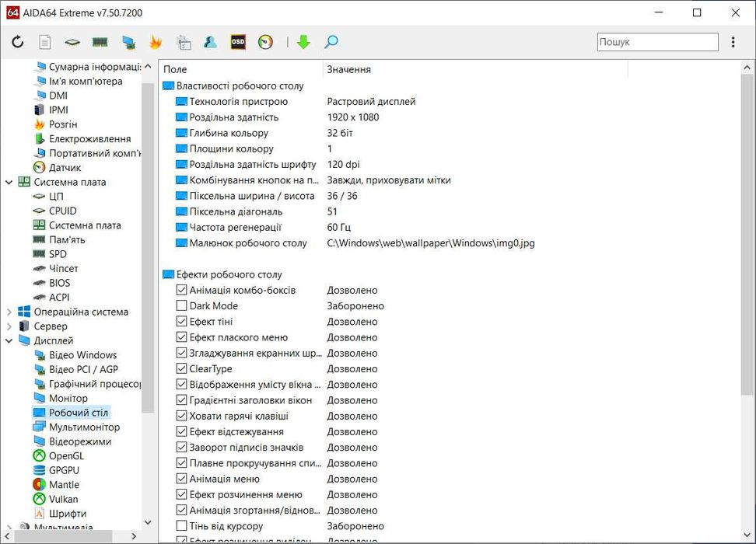
Task: Toggle the Анімація комбо-боксів checkbox
Action: (181, 290)
